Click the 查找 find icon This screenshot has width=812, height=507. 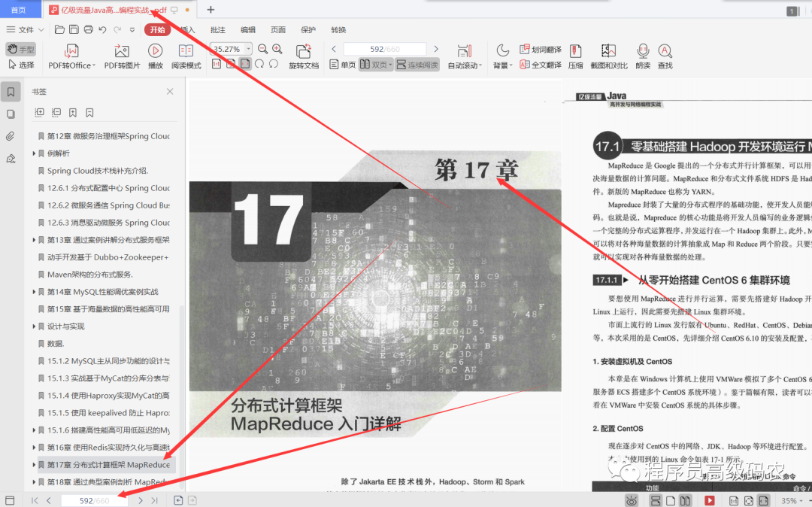pos(665,50)
